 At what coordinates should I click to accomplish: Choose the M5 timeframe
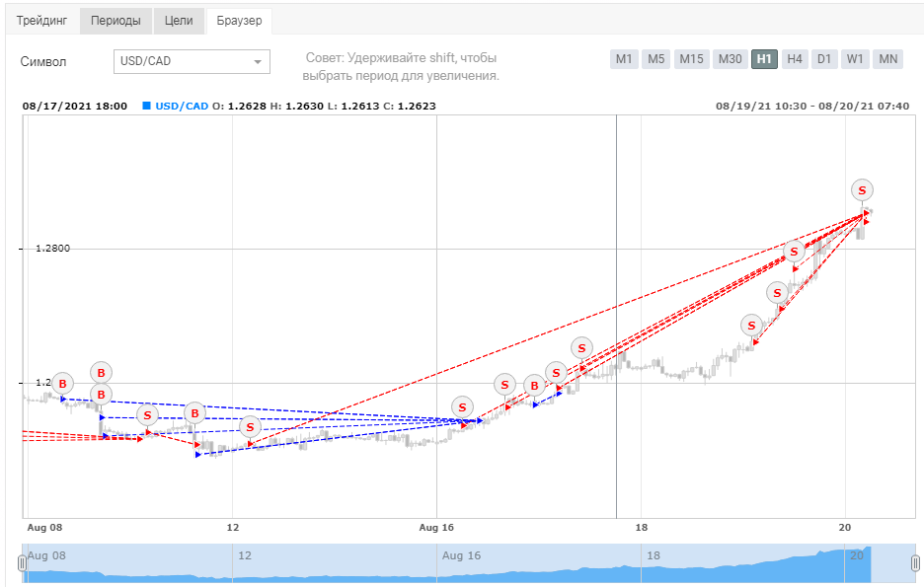[655, 59]
